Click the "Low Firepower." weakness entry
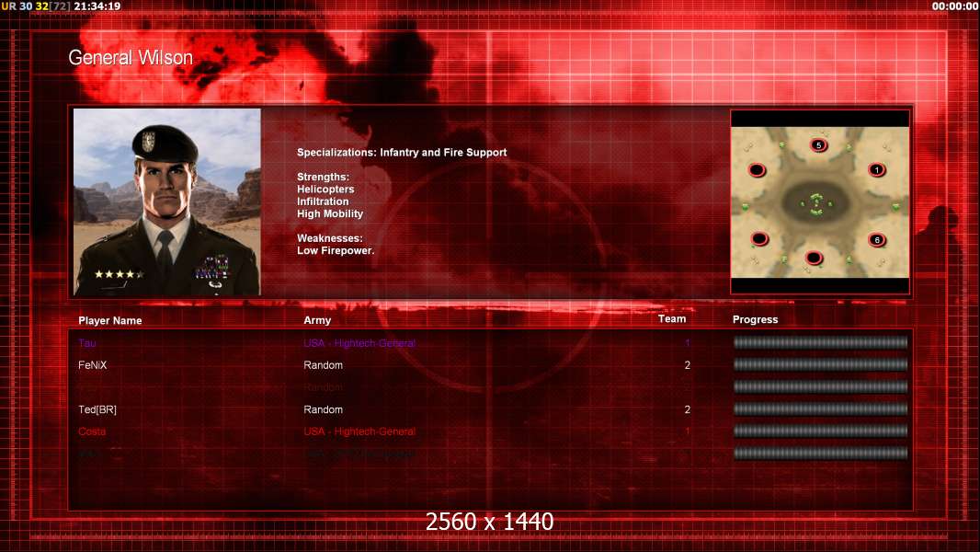The height and width of the screenshot is (552, 980). pos(336,250)
